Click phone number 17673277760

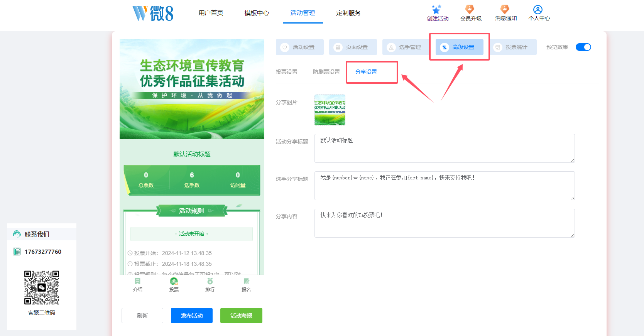point(43,252)
